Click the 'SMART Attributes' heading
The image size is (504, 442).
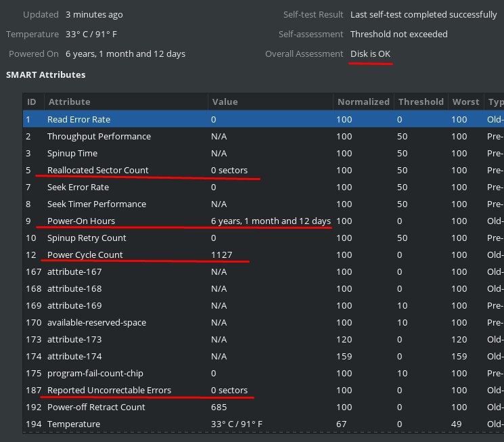pyautogui.click(x=45, y=74)
